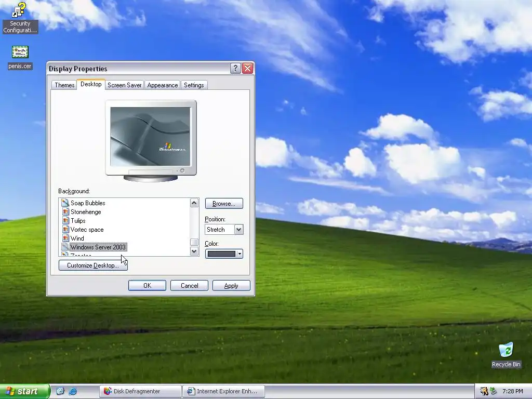
Task: Select Tulips background
Action: (78, 220)
